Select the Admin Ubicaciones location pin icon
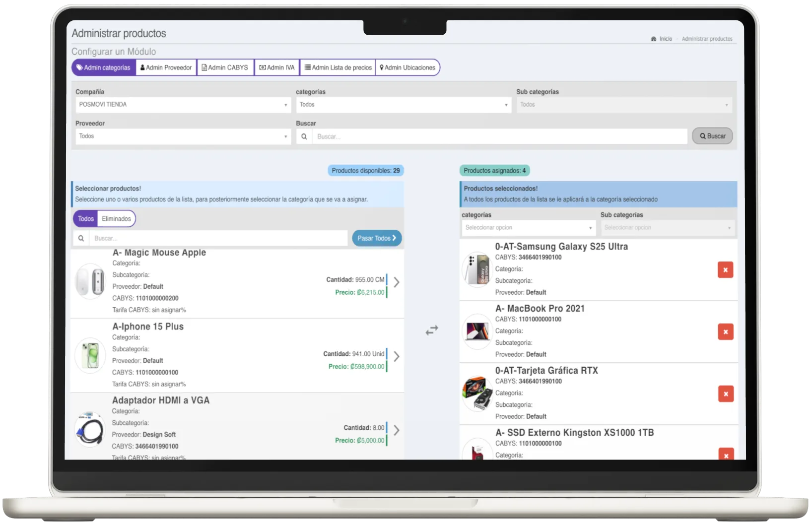 coord(381,67)
